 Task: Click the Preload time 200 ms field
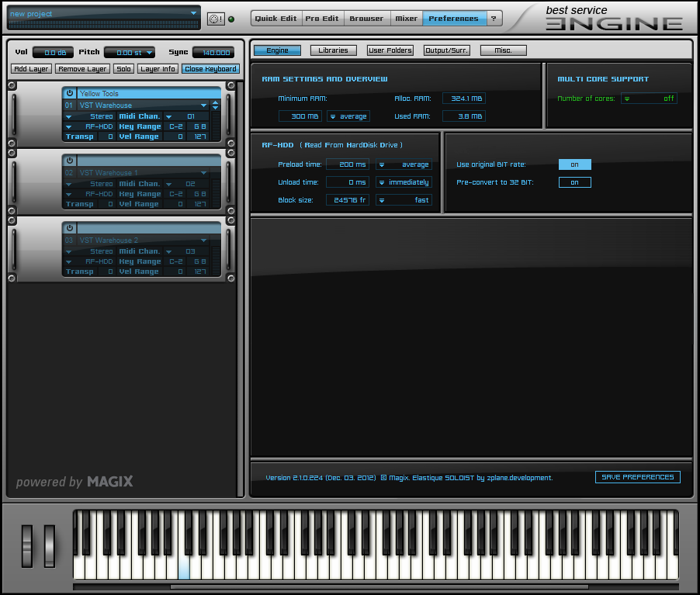click(348, 164)
